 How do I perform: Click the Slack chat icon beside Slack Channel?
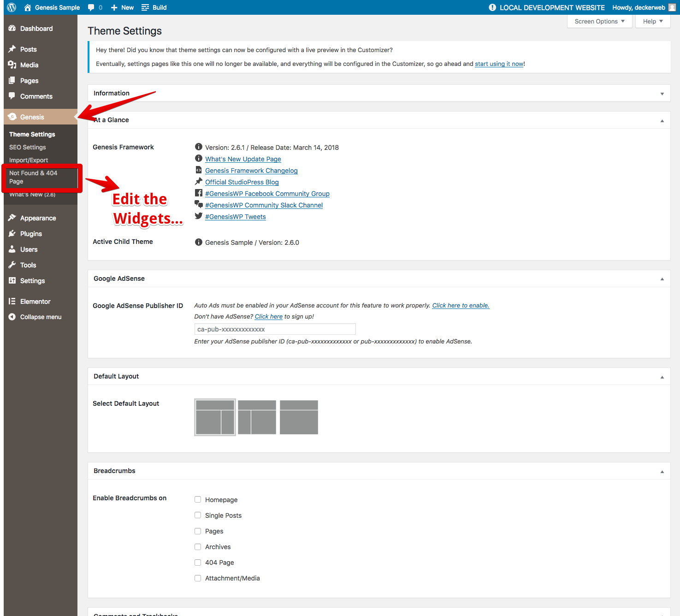point(199,204)
